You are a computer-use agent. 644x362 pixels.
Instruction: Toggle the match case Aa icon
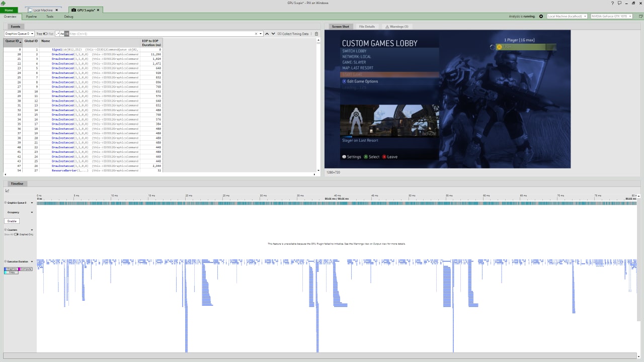point(62,34)
